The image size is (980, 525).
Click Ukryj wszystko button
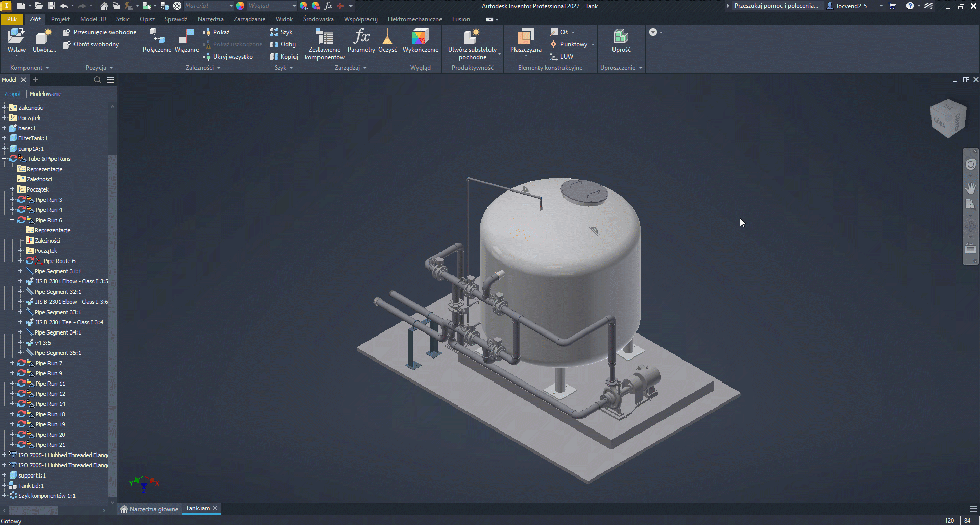click(233, 57)
